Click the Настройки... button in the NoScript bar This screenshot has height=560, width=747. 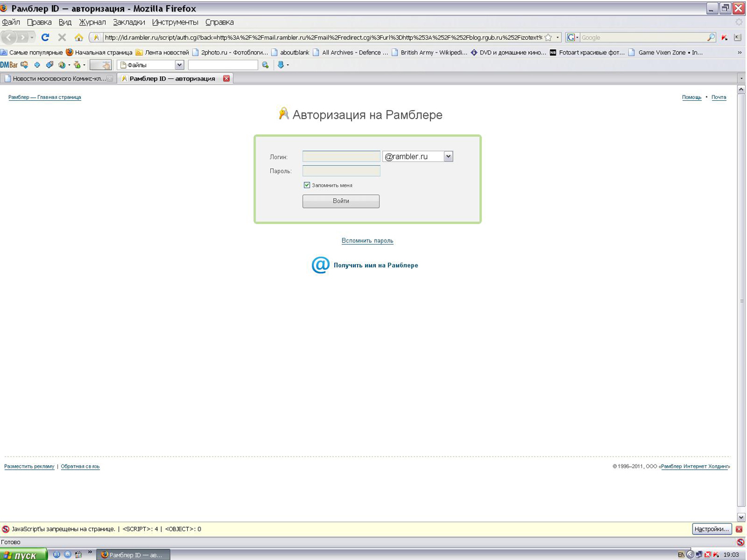point(712,529)
